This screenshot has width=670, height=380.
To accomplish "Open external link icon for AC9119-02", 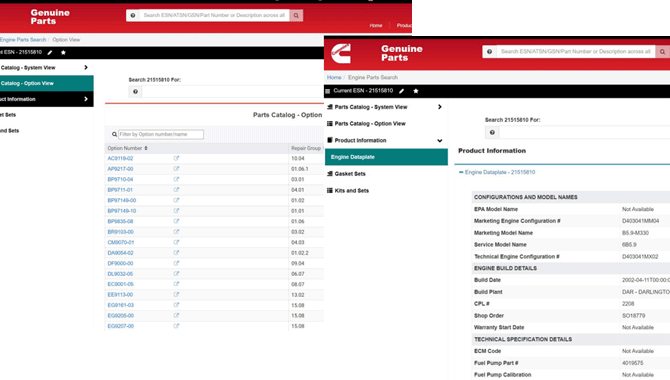I will [x=176, y=158].
